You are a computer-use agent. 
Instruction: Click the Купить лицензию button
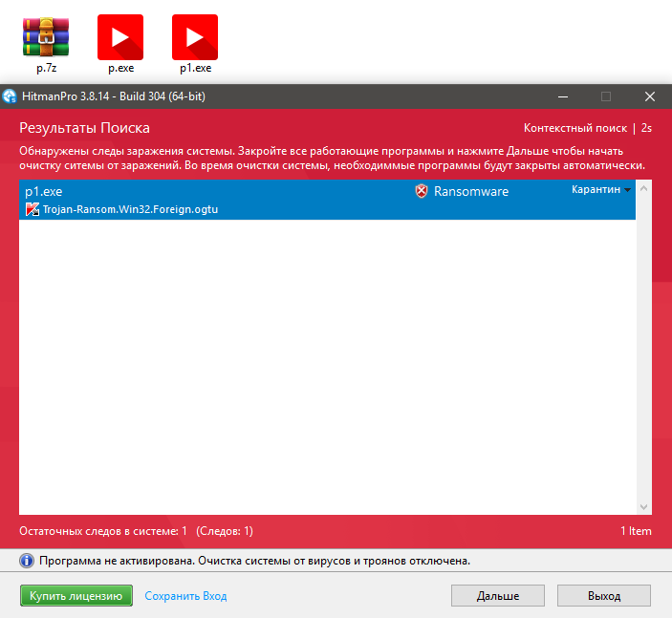click(x=76, y=596)
